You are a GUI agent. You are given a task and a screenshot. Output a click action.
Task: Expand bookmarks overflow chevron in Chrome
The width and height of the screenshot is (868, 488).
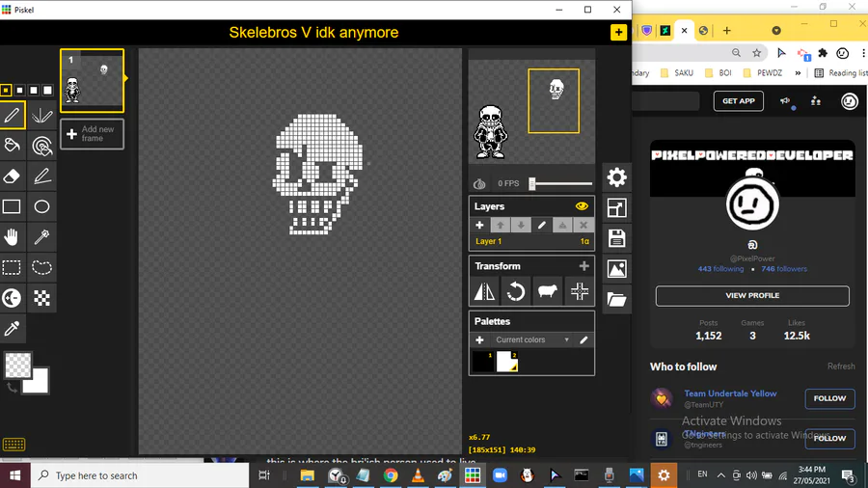tap(798, 73)
